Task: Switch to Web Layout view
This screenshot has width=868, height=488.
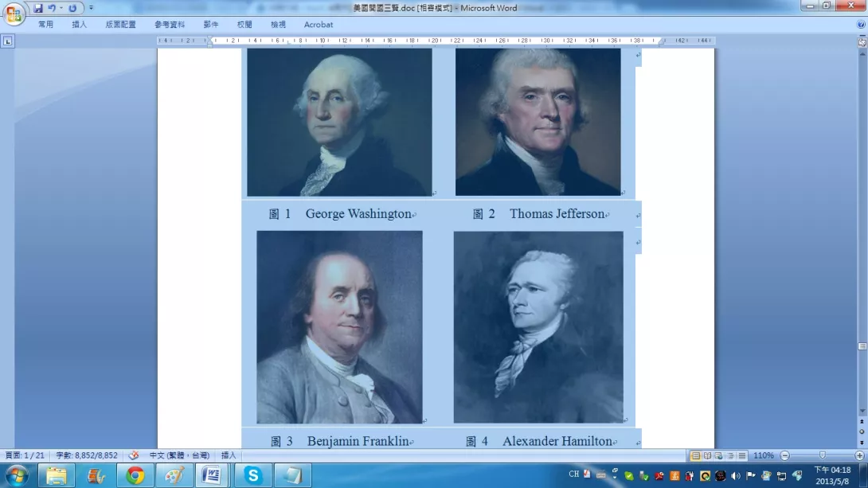Action: (718, 455)
